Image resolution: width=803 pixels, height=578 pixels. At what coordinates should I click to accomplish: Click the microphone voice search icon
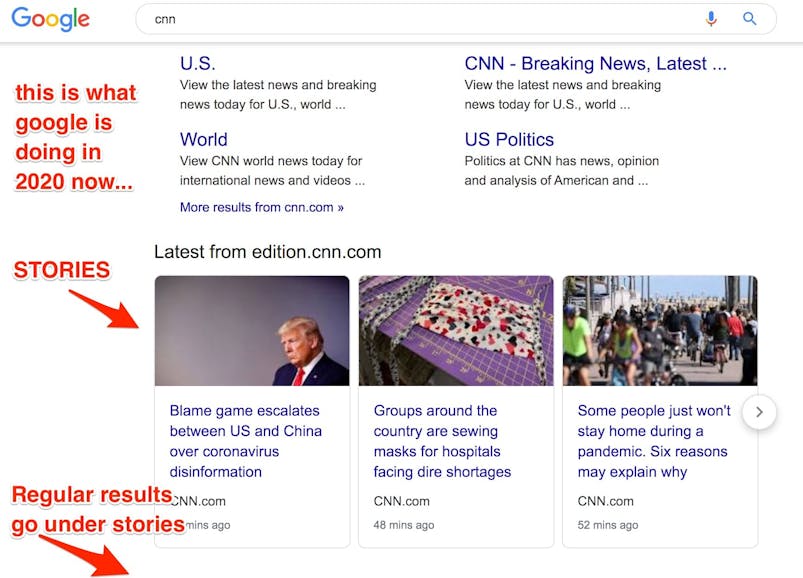pos(711,19)
